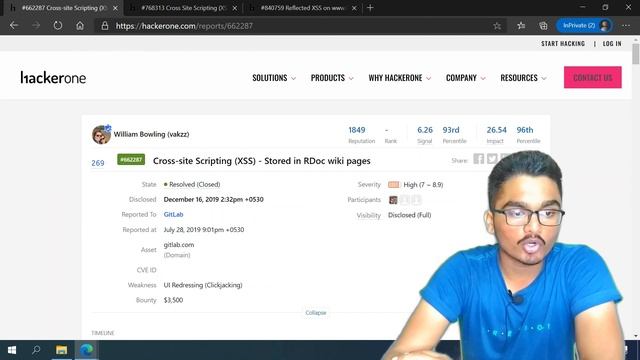View site info via the lock icon
The height and width of the screenshot is (360, 640).
point(105,26)
